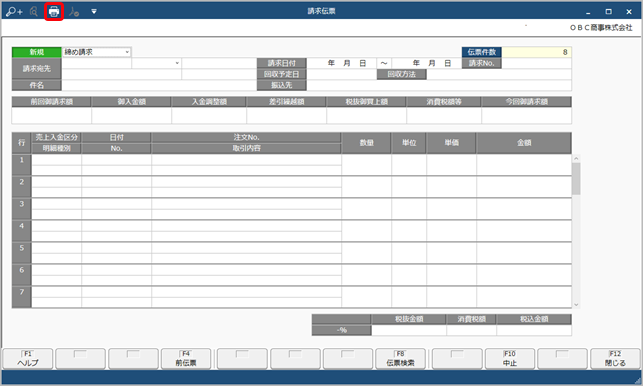Click the key-plus search icon in title bar
This screenshot has height=386, width=643.
14,11
